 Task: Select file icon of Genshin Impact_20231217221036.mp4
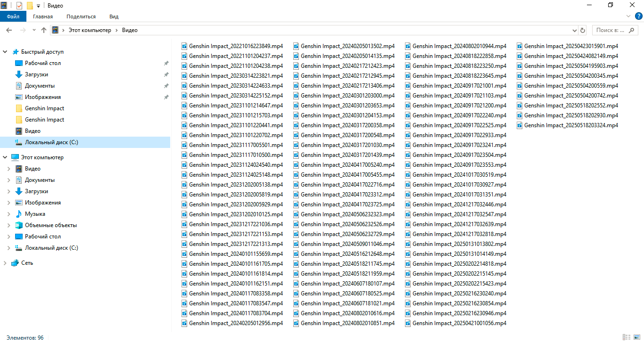tap(184, 224)
